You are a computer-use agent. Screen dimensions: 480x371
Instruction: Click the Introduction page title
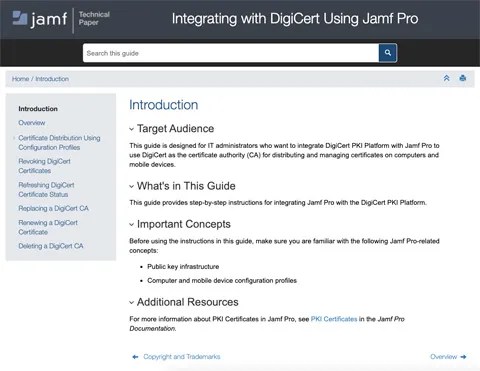(164, 105)
